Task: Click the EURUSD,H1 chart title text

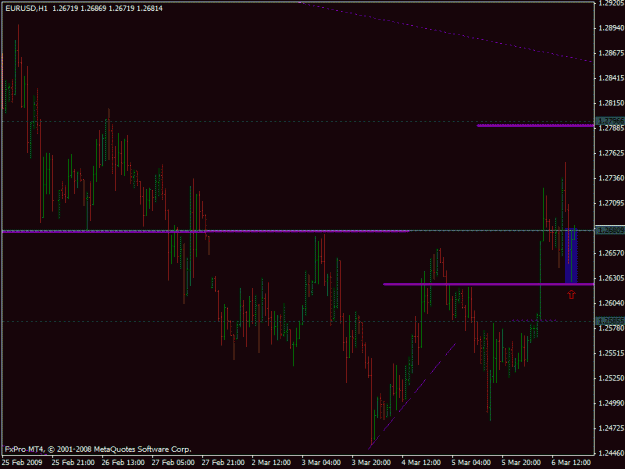Action: [x=26, y=8]
